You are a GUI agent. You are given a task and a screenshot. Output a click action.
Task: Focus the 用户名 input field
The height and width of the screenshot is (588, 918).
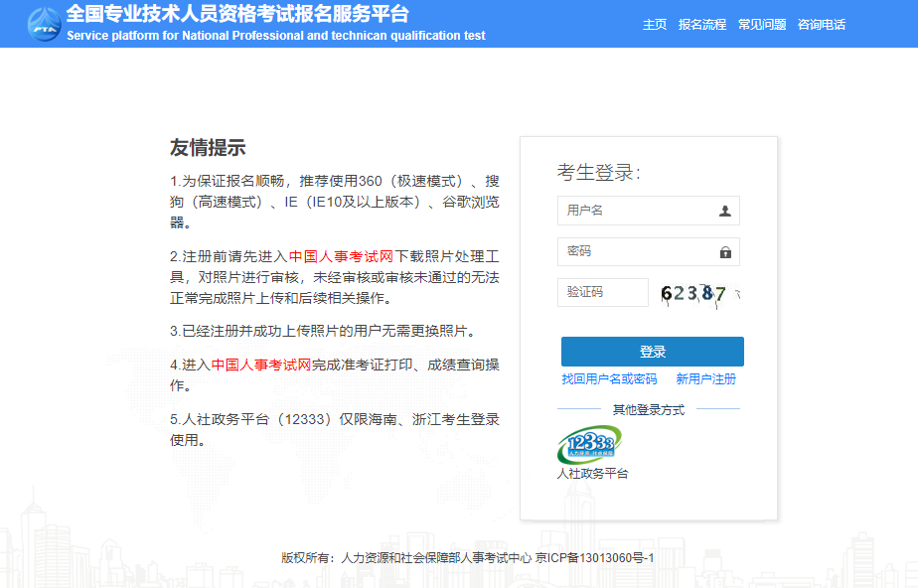click(x=636, y=212)
